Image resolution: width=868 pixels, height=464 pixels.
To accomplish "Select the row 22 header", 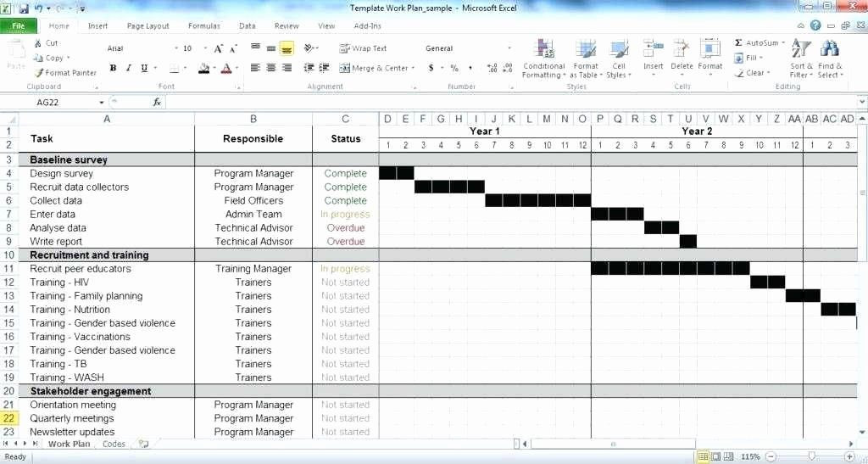I will (8, 418).
